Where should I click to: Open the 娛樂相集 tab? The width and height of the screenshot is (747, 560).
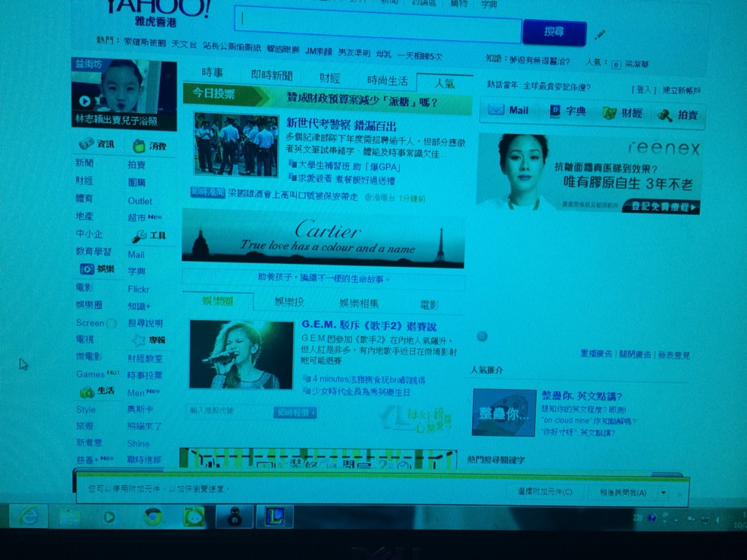(x=359, y=303)
